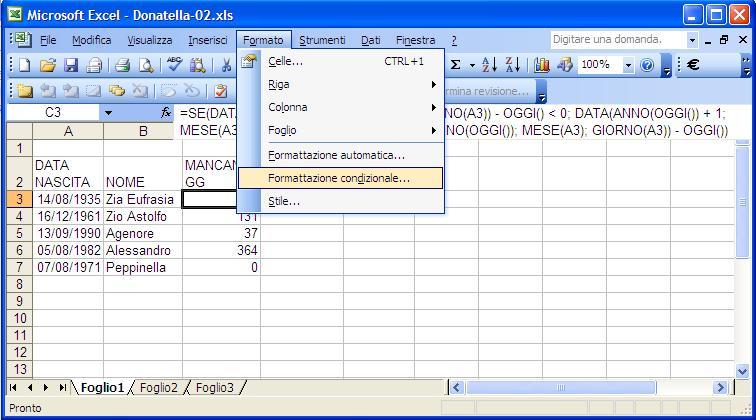
Task: Switch to the Foglio2 sheet tab
Action: 159,387
